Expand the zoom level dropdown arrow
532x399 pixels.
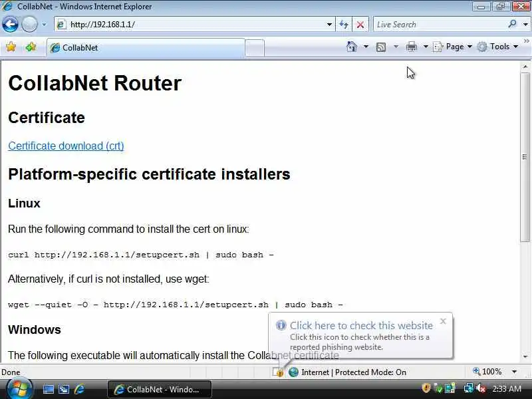(x=514, y=372)
